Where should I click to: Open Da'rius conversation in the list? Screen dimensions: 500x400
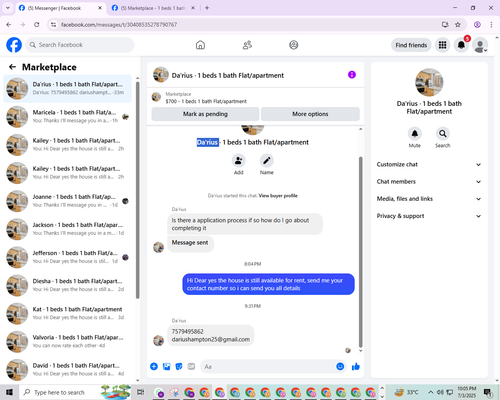67,89
